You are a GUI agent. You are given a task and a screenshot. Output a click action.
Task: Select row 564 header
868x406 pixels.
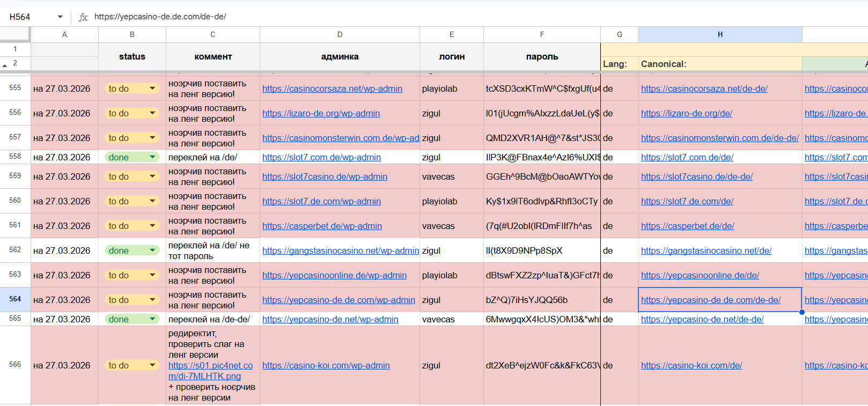(15, 299)
